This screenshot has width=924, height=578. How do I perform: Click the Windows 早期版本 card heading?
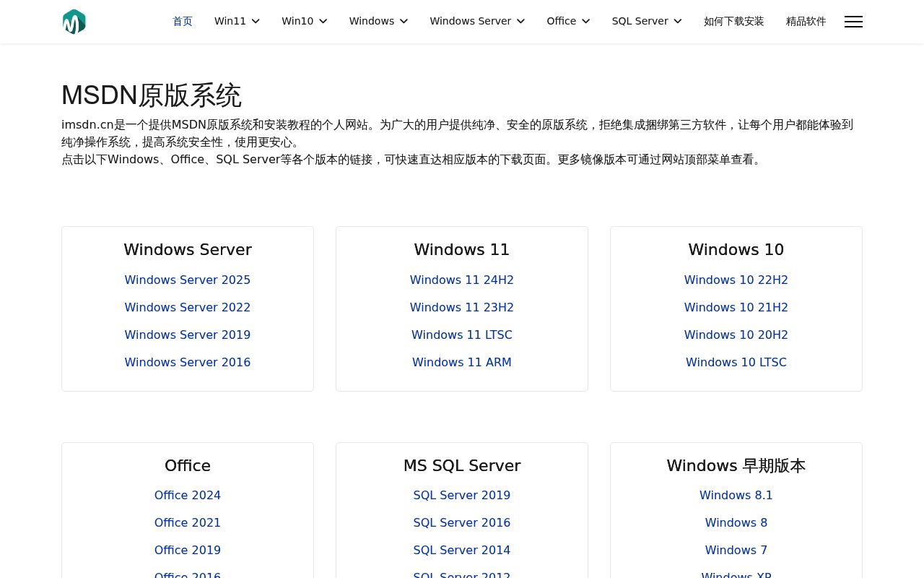[736, 466]
